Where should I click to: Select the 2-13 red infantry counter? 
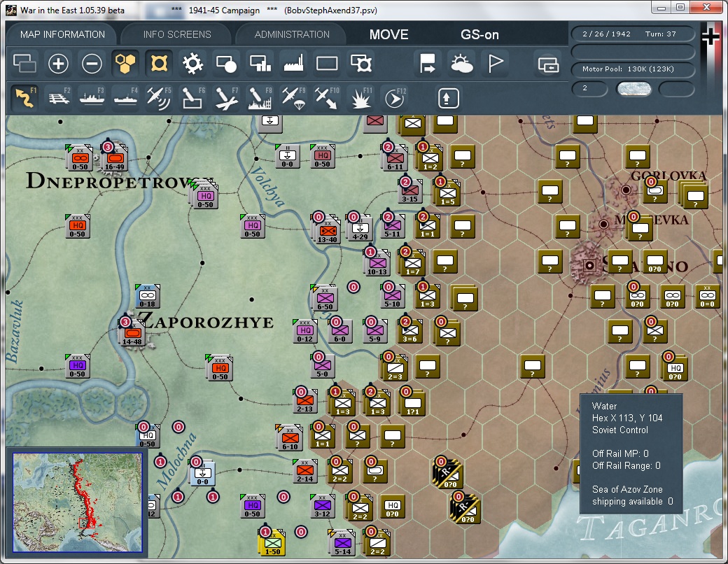pos(304,401)
